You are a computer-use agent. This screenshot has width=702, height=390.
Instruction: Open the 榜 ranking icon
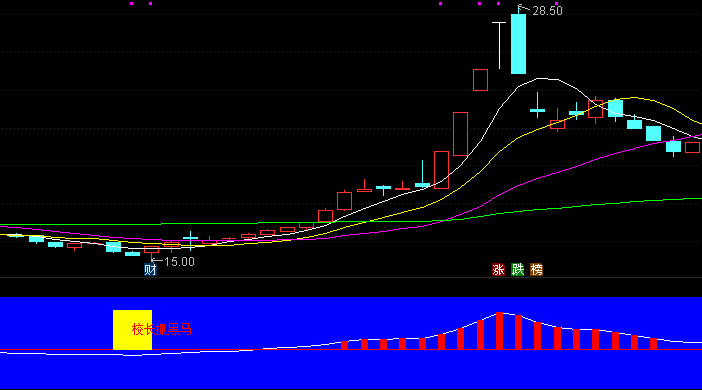point(536,270)
